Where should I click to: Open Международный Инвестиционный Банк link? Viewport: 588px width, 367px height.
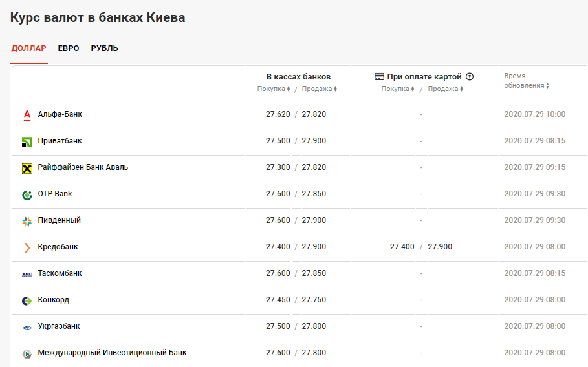pos(112,353)
